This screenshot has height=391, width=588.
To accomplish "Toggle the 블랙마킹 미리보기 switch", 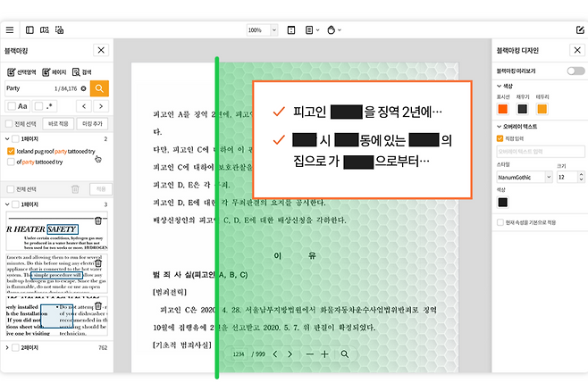I will coord(575,71).
